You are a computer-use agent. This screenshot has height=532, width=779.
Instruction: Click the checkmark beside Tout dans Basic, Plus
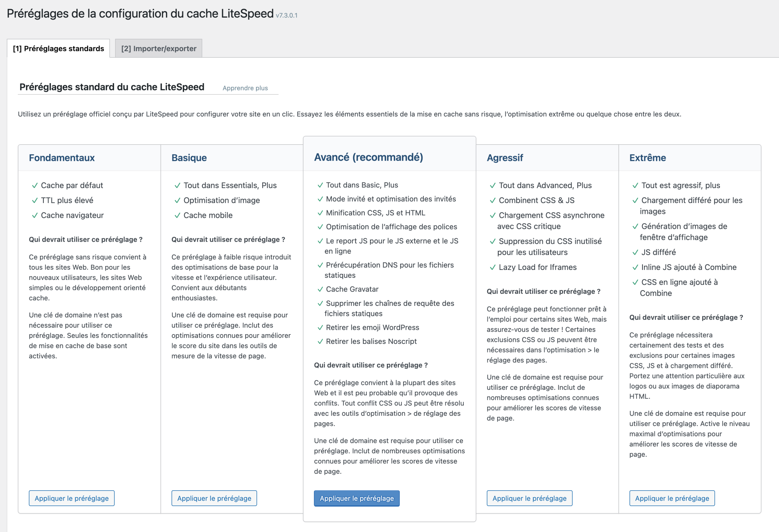point(320,185)
